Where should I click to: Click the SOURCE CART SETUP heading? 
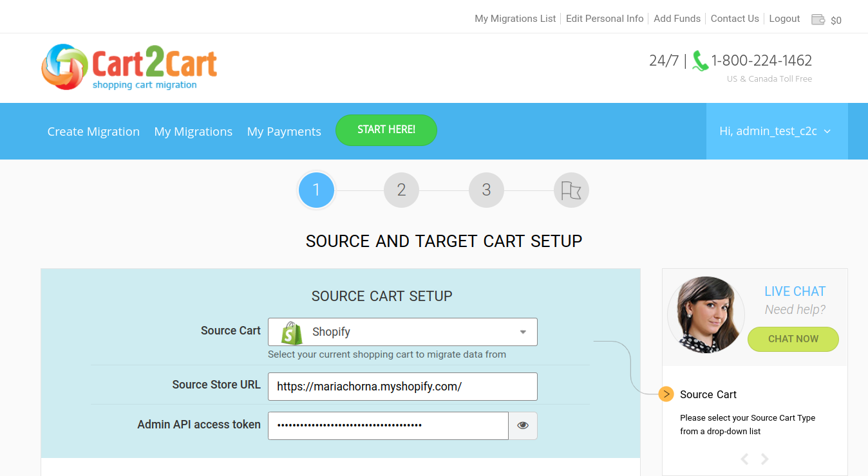coord(382,296)
